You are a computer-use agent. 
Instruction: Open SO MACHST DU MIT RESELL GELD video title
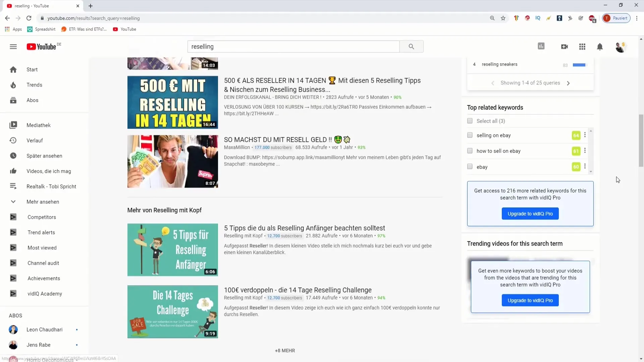[x=287, y=139]
